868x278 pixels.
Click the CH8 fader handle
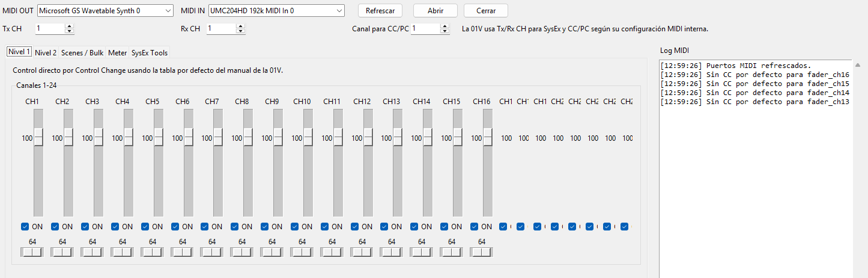point(248,138)
